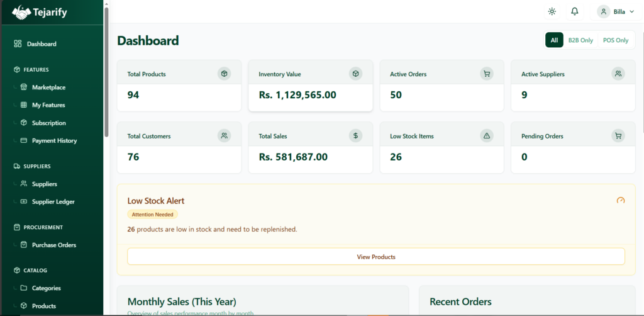Click the Tejarify handshake logo

click(x=21, y=13)
